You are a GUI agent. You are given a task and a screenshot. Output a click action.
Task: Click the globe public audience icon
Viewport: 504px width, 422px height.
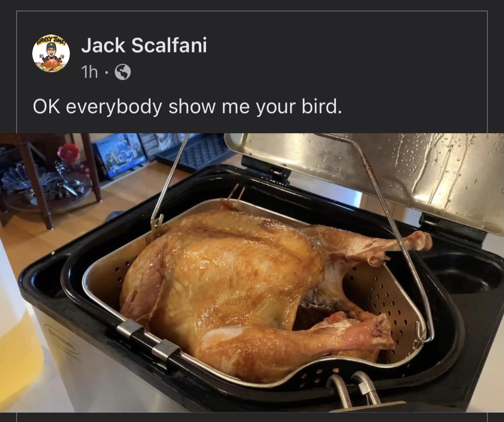pos(123,72)
